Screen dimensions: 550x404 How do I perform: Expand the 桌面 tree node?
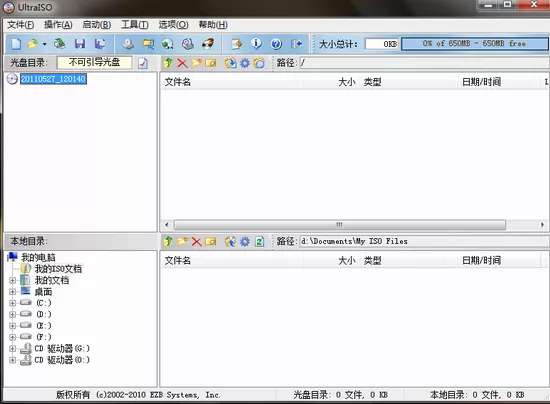13,291
